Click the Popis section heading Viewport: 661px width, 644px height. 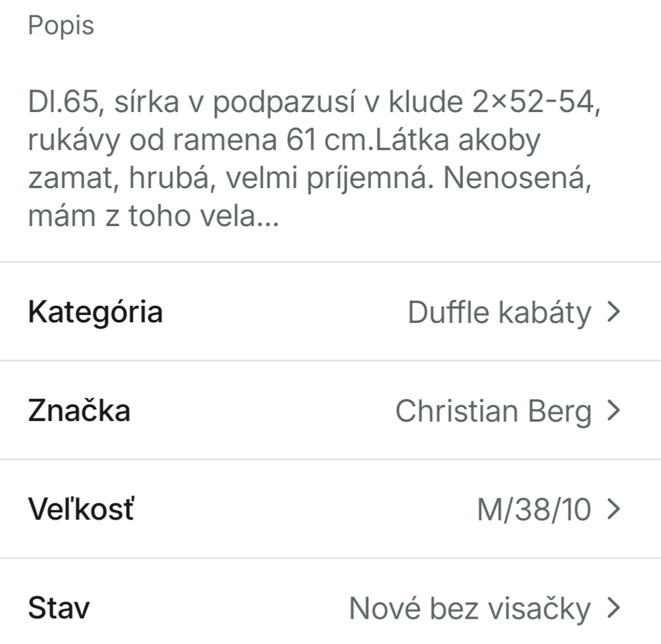[x=61, y=26]
